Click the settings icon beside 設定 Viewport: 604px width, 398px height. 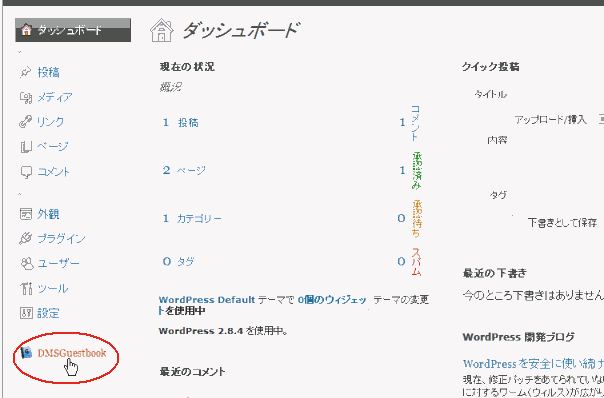[25, 313]
